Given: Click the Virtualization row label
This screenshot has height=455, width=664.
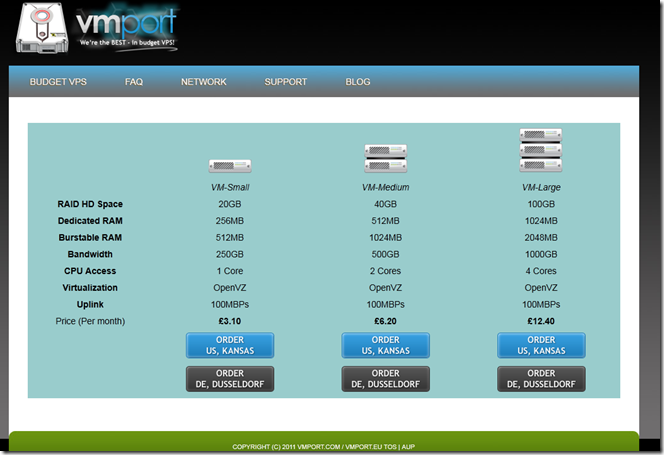Looking at the screenshot, I should tap(90, 288).
